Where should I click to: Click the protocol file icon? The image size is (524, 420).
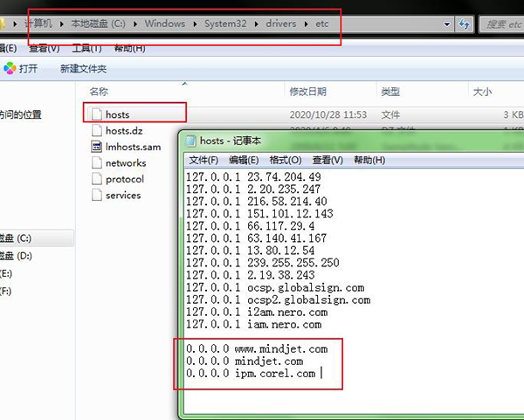point(97,179)
